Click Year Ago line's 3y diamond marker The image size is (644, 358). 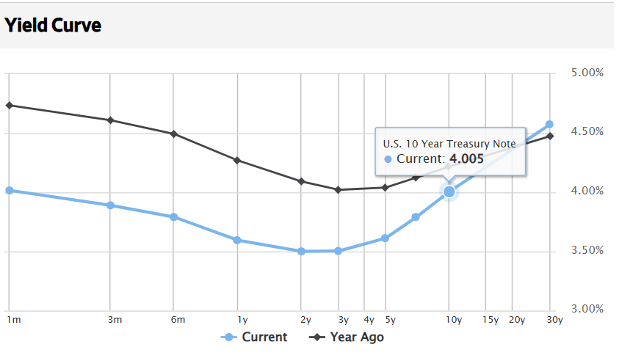coord(338,189)
